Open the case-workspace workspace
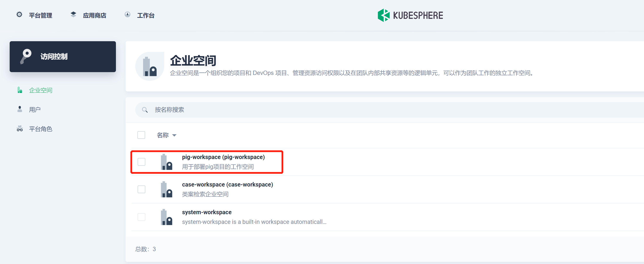Viewport: 644px width, 264px height. (227, 185)
